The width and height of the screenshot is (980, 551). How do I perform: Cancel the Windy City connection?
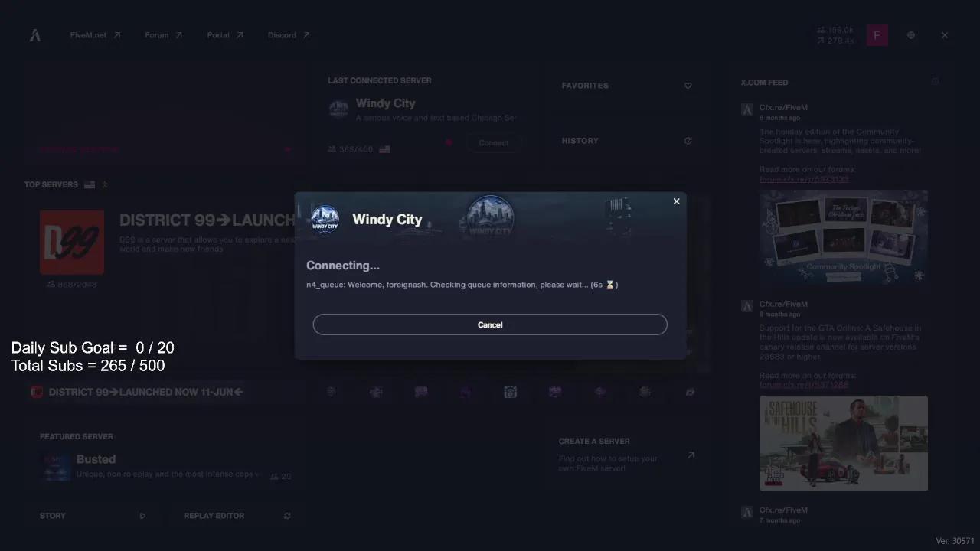(490, 324)
